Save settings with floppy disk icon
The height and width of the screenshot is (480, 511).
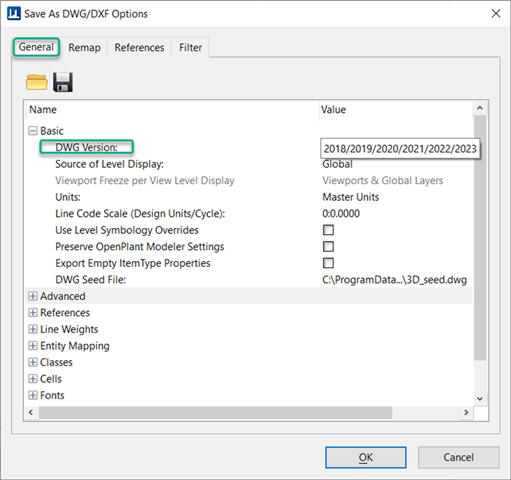click(63, 82)
